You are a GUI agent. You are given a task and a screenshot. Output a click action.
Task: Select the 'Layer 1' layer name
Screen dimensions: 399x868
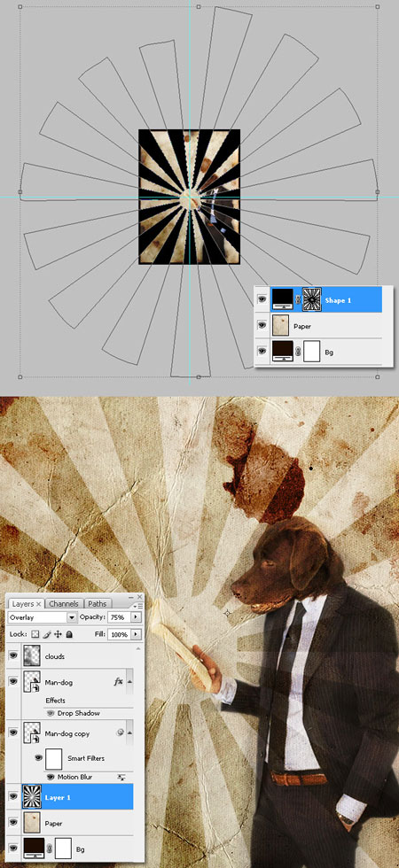click(x=58, y=797)
